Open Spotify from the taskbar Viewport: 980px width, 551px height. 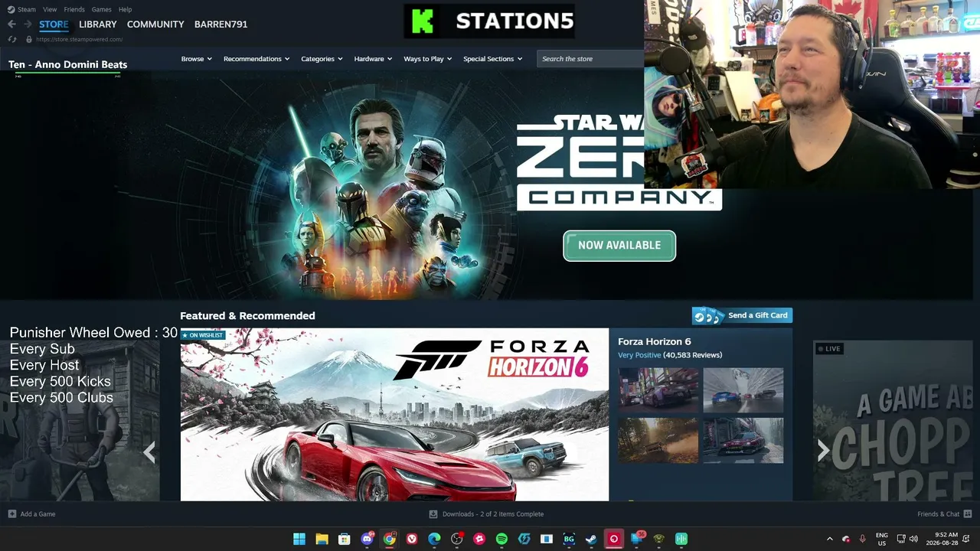pyautogui.click(x=501, y=539)
